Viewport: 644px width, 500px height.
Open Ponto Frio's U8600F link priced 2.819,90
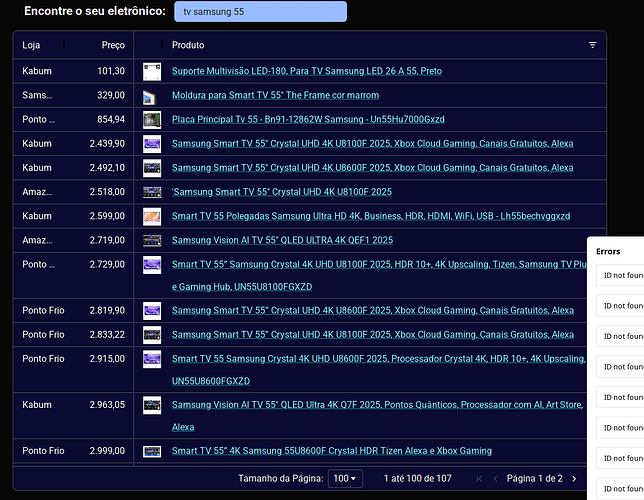pos(373,311)
